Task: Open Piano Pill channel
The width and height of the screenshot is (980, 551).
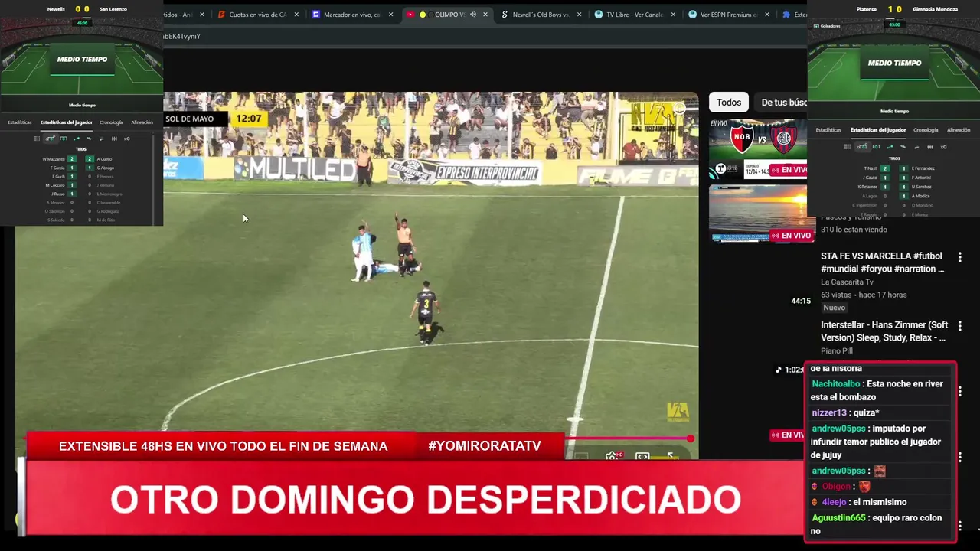Action: click(837, 351)
